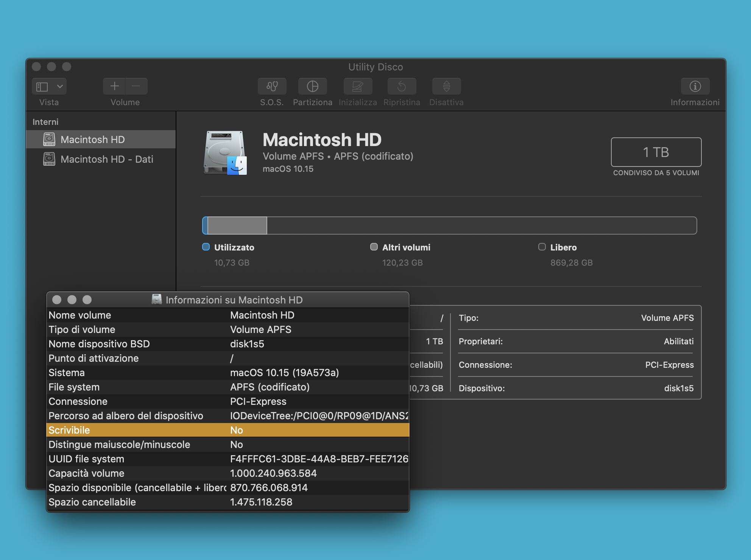Click the Ripristina restore icon
Viewport: 751px width, 560px height.
[402, 86]
